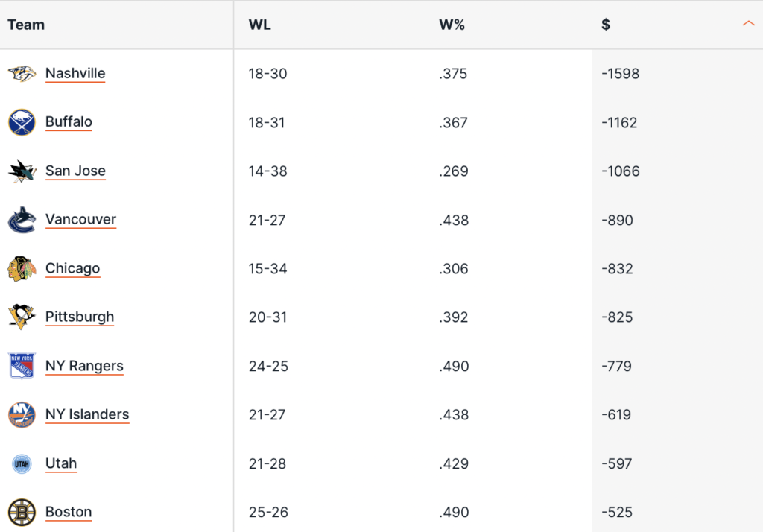Sort the table by $ column
The image size is (763, 532).
pos(606,25)
